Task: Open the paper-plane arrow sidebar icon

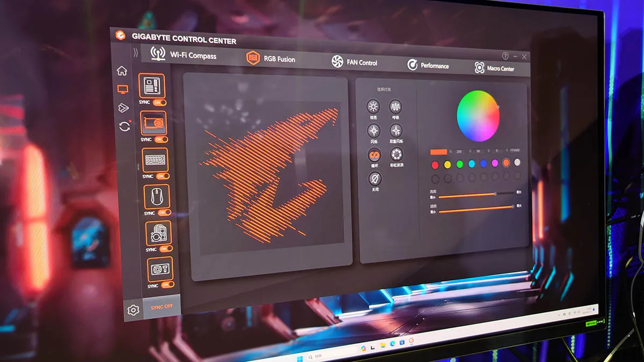Action: 123,108
